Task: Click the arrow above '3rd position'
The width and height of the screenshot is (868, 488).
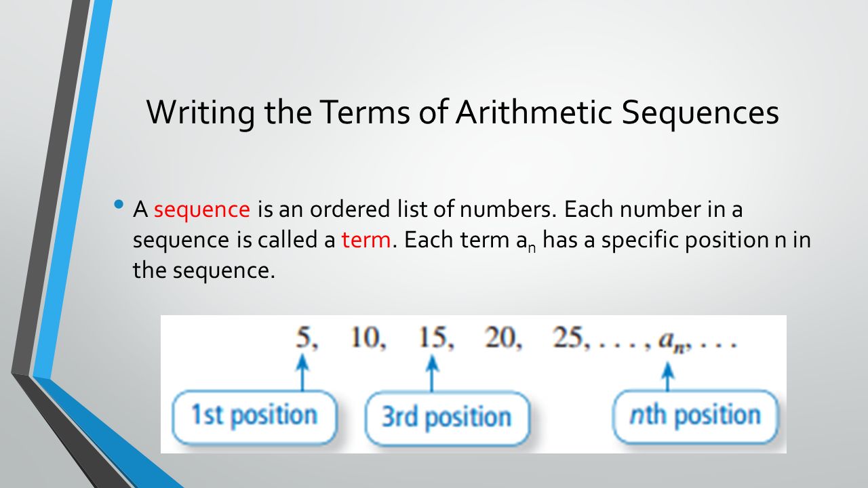Action: [x=431, y=373]
